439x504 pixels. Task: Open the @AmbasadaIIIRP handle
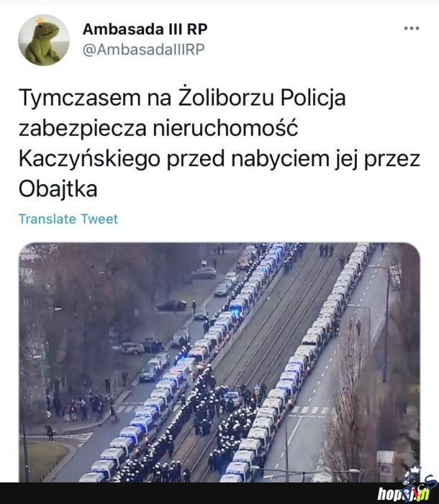(x=143, y=49)
